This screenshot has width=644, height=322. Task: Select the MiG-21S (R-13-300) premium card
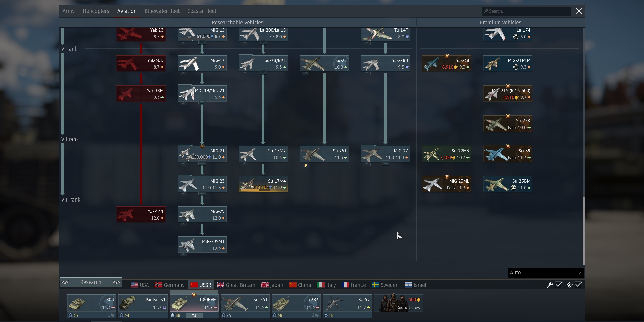508,94
